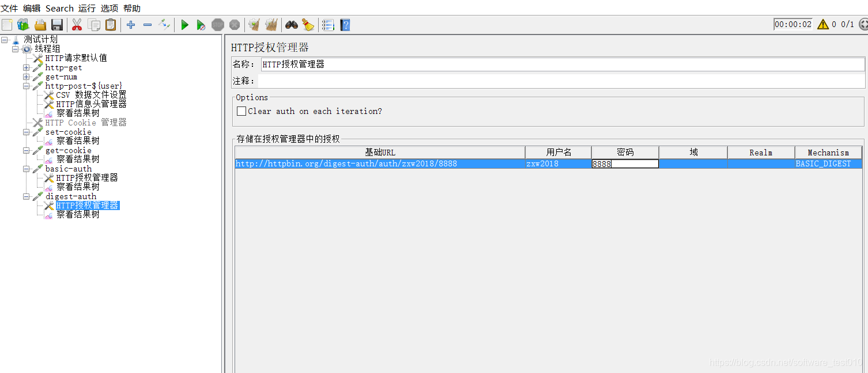Viewport: 868px width, 373px height.
Task: Collapse the http-post-${user} tree node
Action: point(27,86)
